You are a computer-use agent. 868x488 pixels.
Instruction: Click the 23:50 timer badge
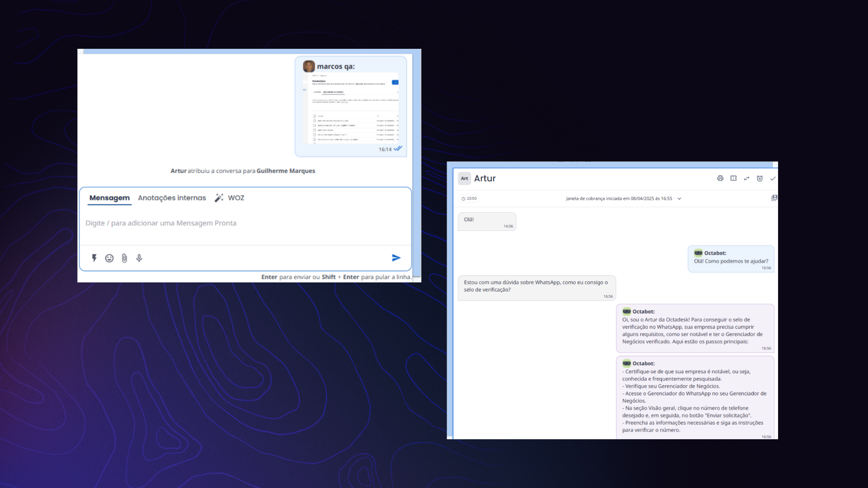click(x=469, y=199)
